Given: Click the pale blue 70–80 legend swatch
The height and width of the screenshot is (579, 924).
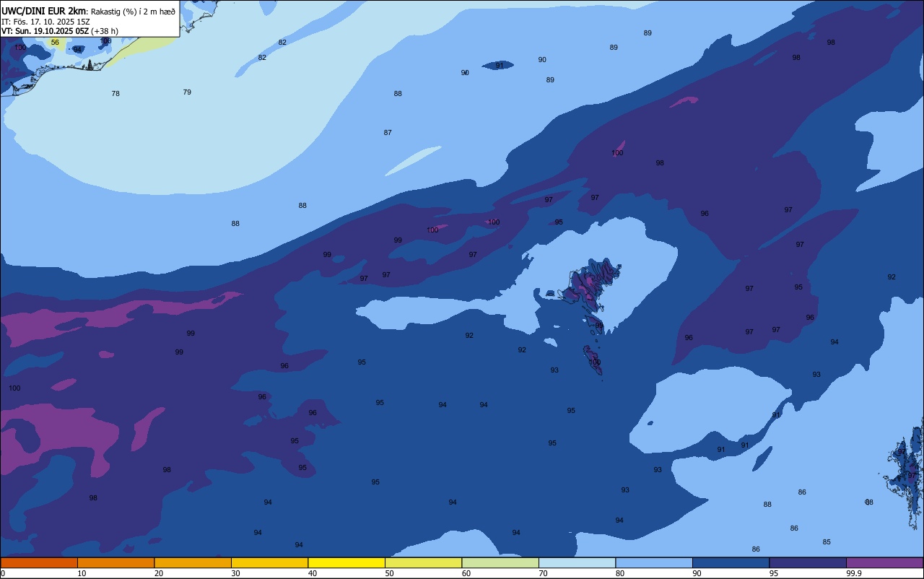Looking at the screenshot, I should pos(577,562).
